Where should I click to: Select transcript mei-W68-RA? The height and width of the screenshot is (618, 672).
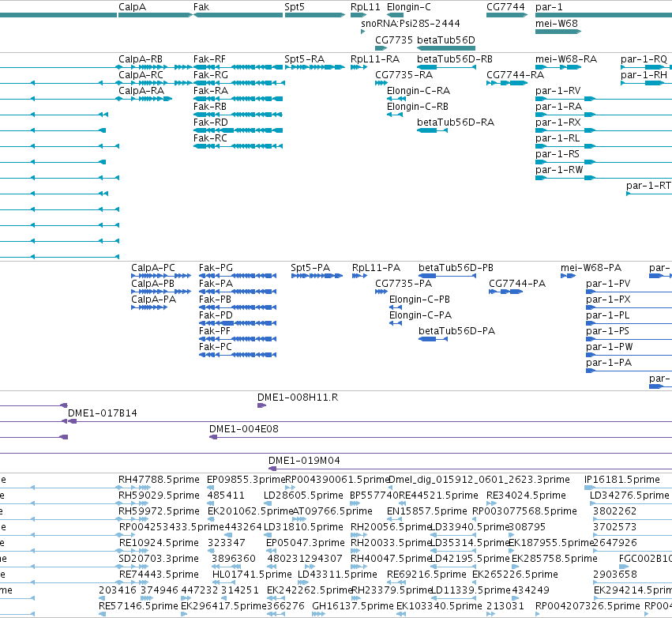coord(558,67)
